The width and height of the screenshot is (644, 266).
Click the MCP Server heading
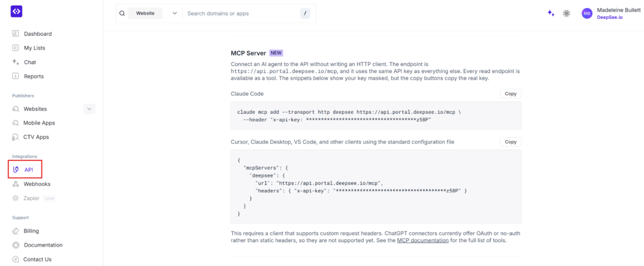248,53
